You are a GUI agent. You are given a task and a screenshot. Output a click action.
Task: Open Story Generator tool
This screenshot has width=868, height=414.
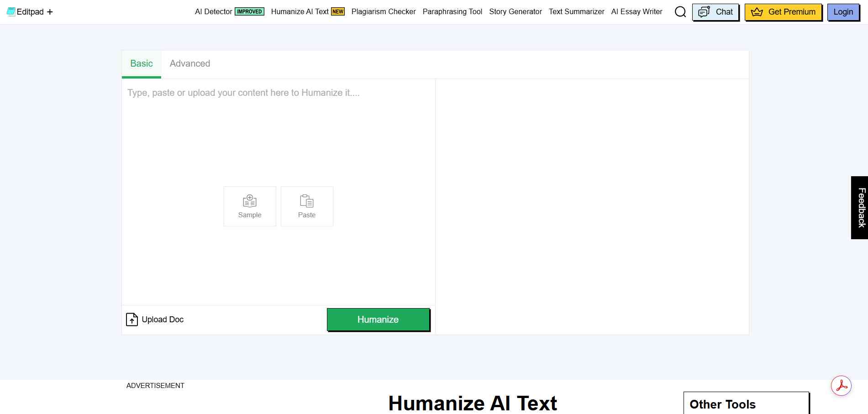pyautogui.click(x=516, y=12)
